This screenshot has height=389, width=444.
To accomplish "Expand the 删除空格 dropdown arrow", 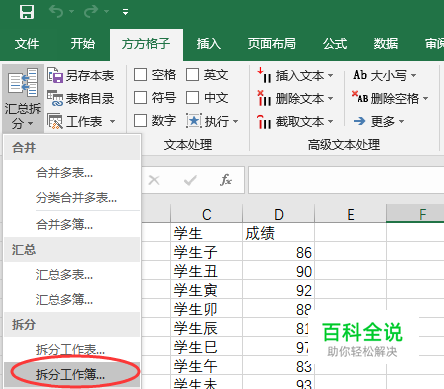I will coord(425,99).
